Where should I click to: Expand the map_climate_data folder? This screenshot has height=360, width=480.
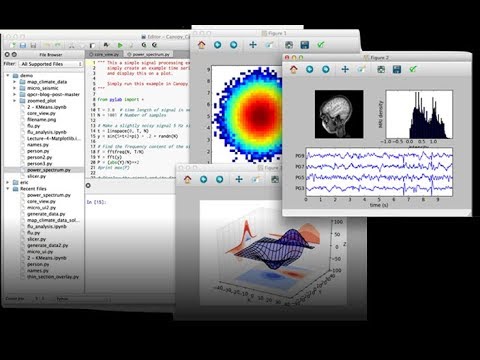click(x=14, y=82)
